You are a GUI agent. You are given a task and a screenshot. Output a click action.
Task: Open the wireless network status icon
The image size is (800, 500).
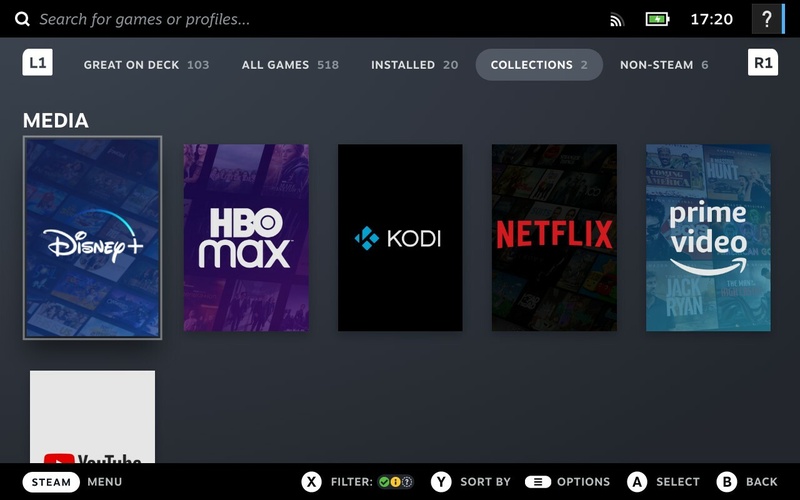pyautogui.click(x=617, y=20)
